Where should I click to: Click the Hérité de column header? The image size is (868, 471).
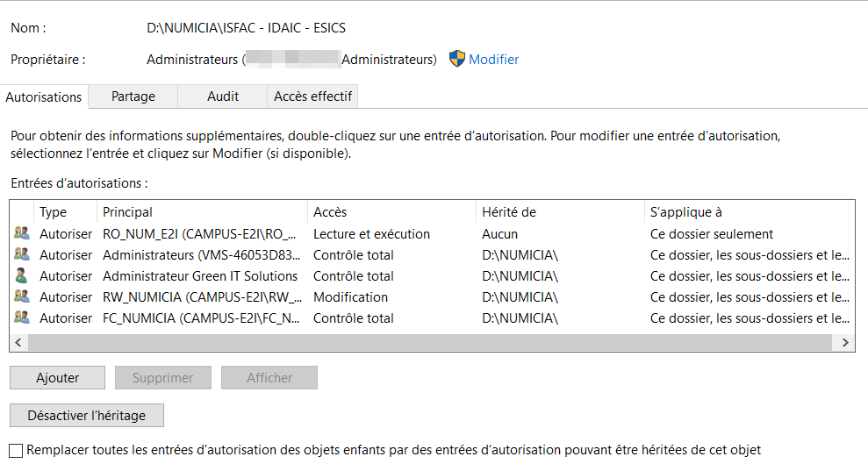click(509, 212)
